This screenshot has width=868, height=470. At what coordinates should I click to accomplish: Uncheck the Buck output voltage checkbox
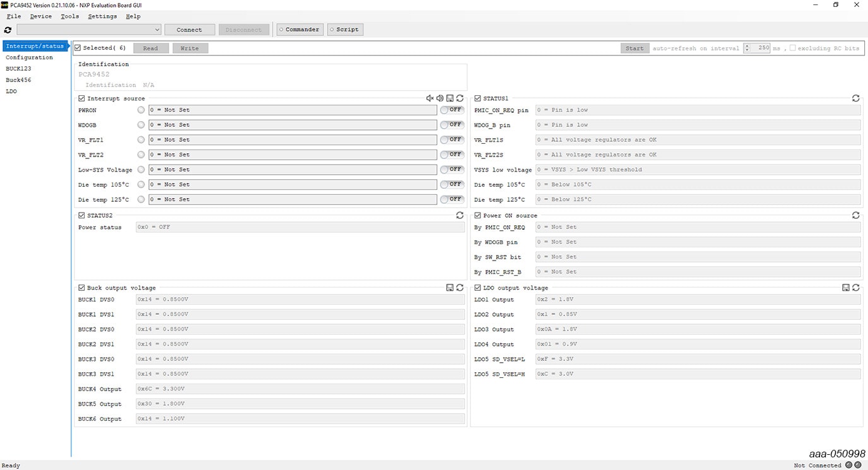click(x=81, y=288)
